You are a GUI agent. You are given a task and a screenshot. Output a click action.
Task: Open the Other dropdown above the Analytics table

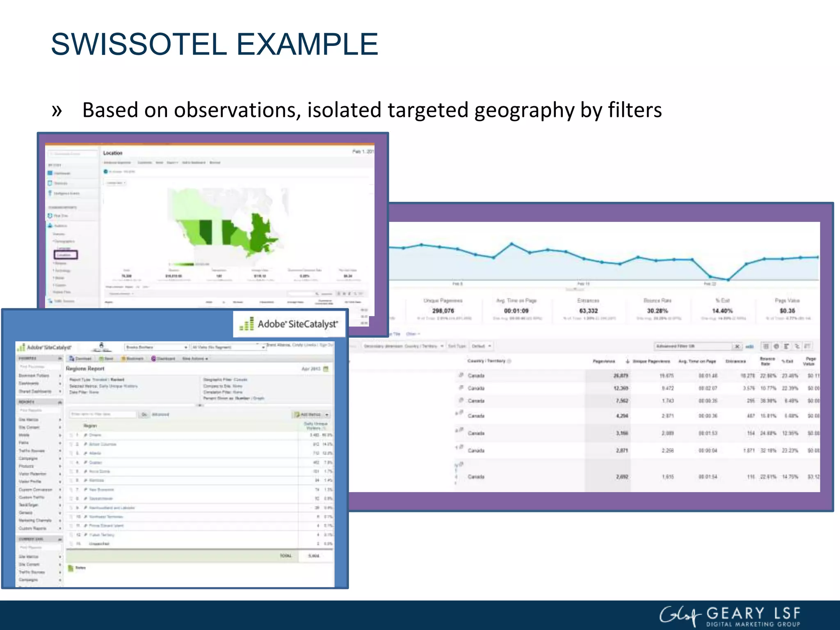click(x=413, y=334)
